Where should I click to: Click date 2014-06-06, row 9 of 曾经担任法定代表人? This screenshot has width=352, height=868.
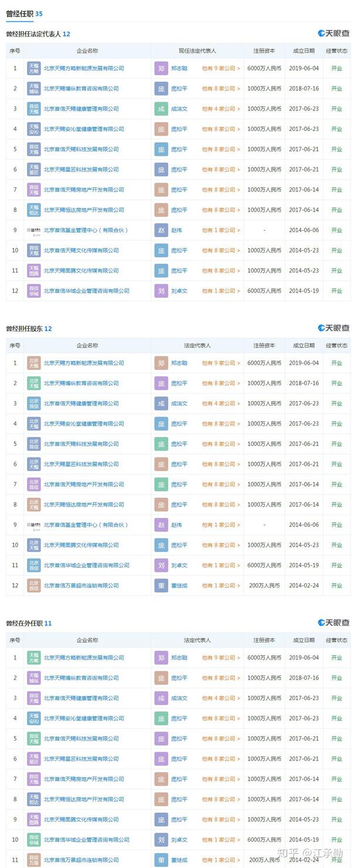[x=304, y=230]
